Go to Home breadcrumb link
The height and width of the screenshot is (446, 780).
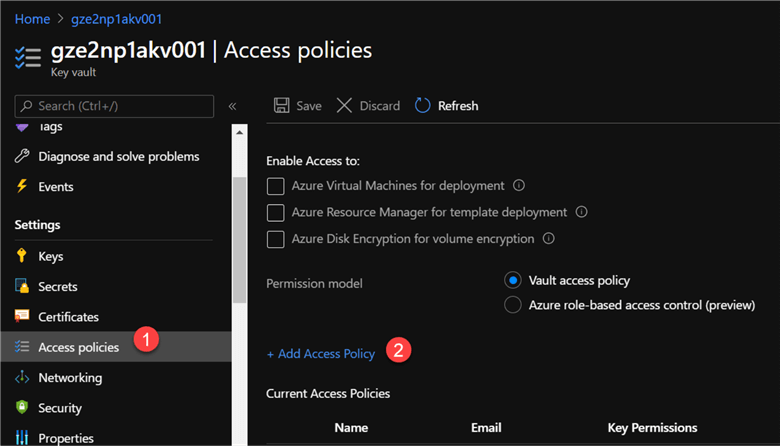click(31, 18)
